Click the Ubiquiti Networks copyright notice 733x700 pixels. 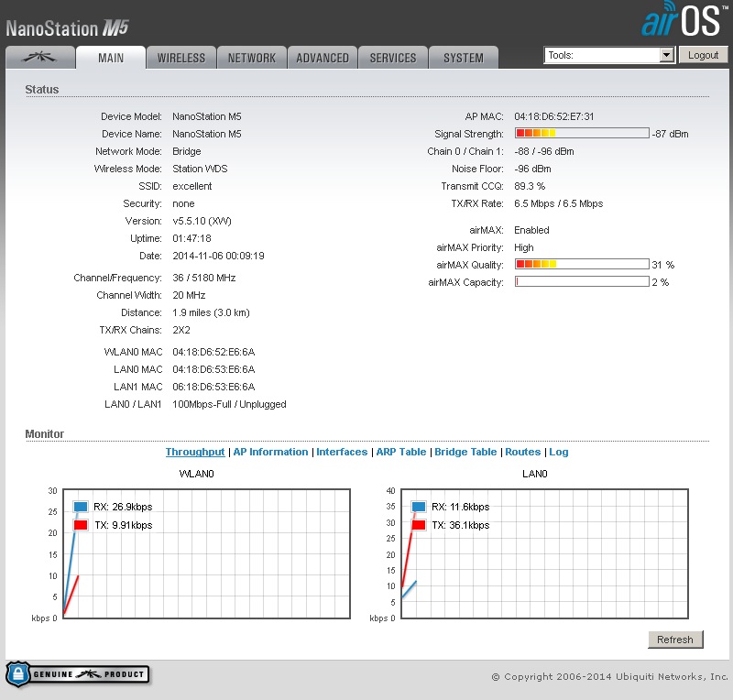coord(610,676)
